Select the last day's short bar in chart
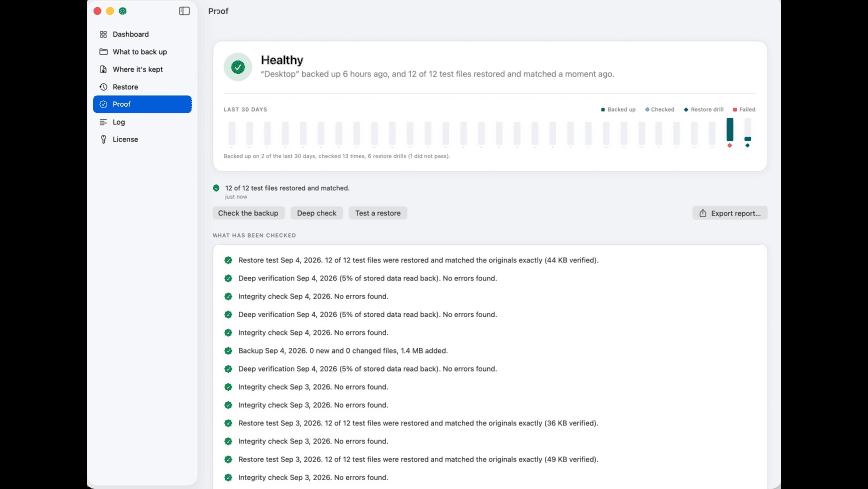Image resolution: width=868 pixels, height=489 pixels. (x=748, y=139)
